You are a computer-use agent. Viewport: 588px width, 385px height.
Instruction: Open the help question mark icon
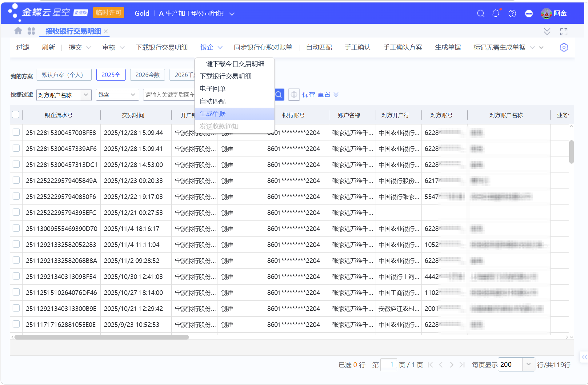pyautogui.click(x=512, y=14)
